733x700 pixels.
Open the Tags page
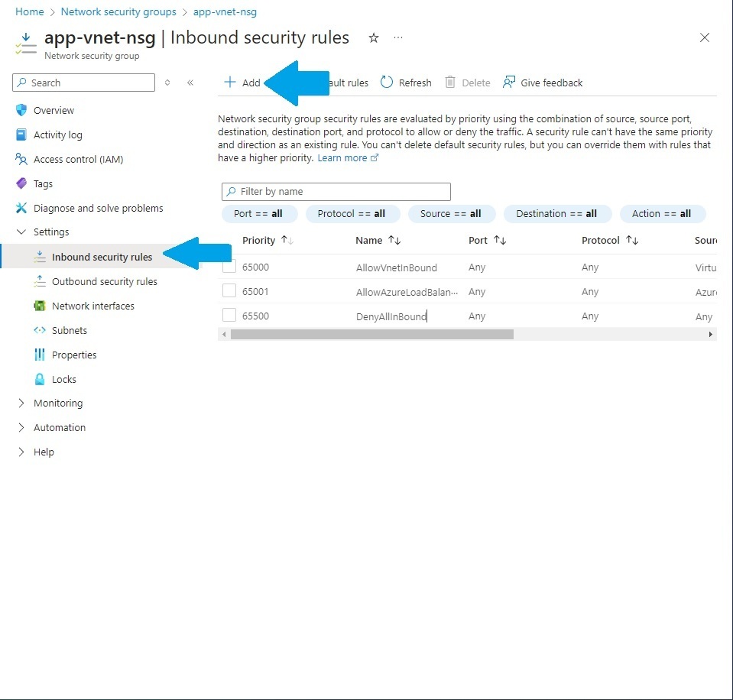pos(43,183)
